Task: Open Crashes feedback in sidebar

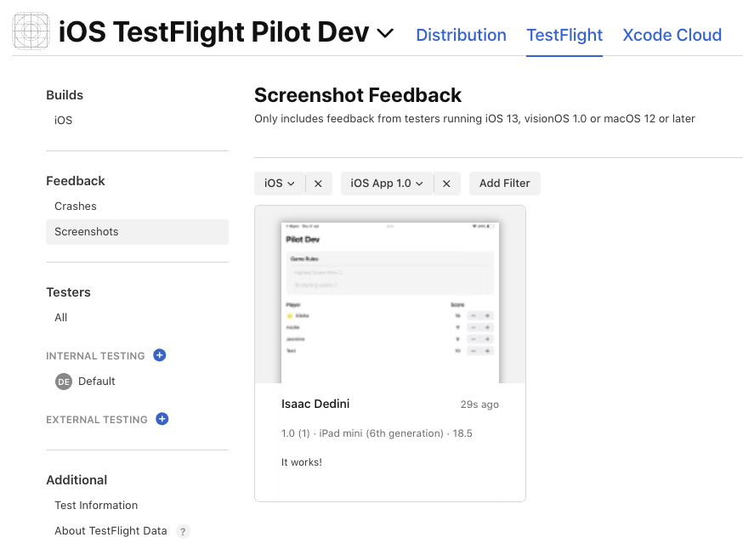Action: pos(76,206)
